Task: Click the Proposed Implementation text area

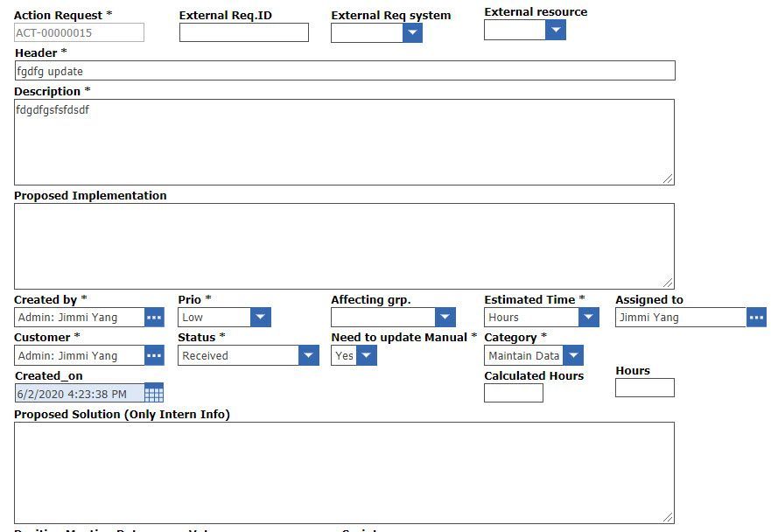Action: tap(344, 246)
